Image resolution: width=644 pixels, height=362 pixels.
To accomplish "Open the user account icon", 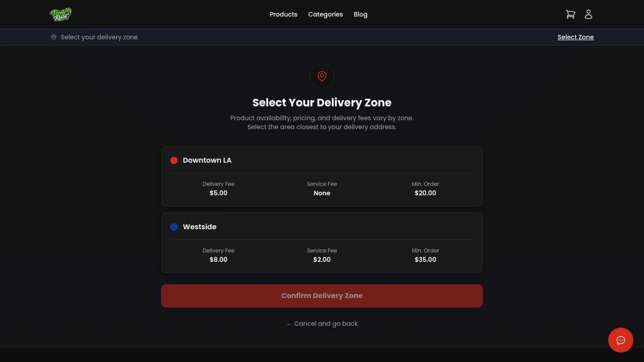I will (589, 14).
